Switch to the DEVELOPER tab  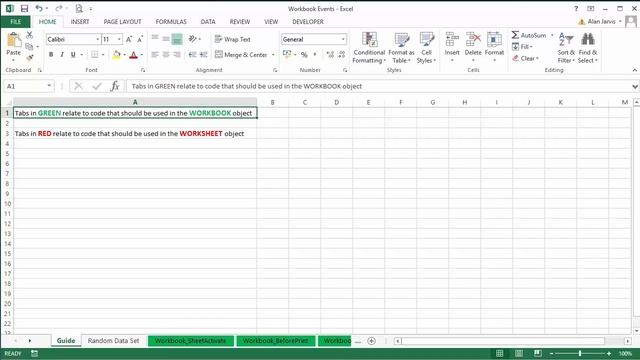(x=308, y=22)
